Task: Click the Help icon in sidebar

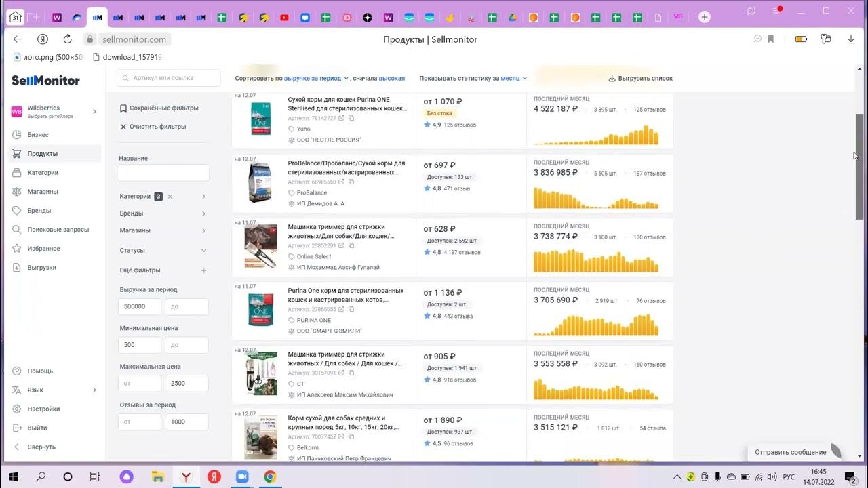Action: click(x=16, y=371)
